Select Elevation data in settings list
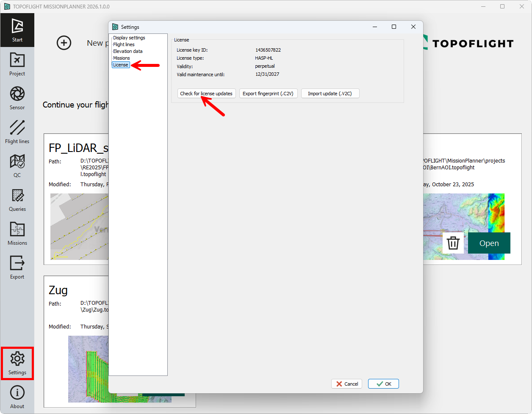532x414 pixels. point(127,51)
